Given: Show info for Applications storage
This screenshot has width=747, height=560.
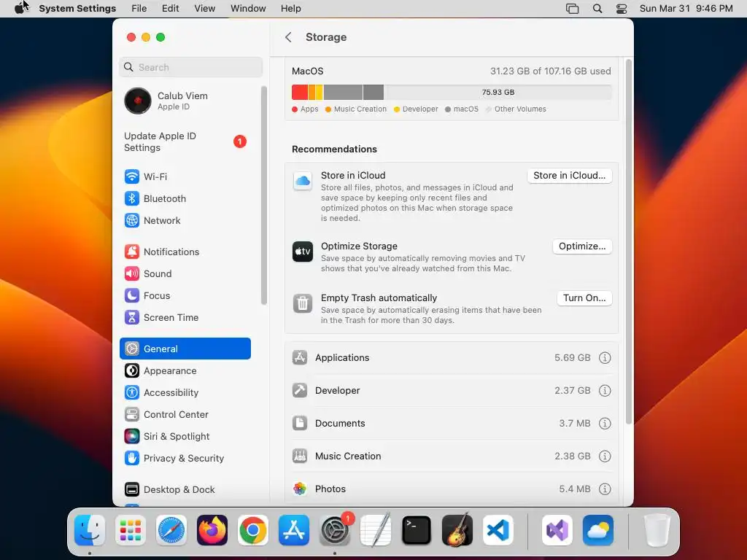Looking at the screenshot, I should (x=605, y=357).
